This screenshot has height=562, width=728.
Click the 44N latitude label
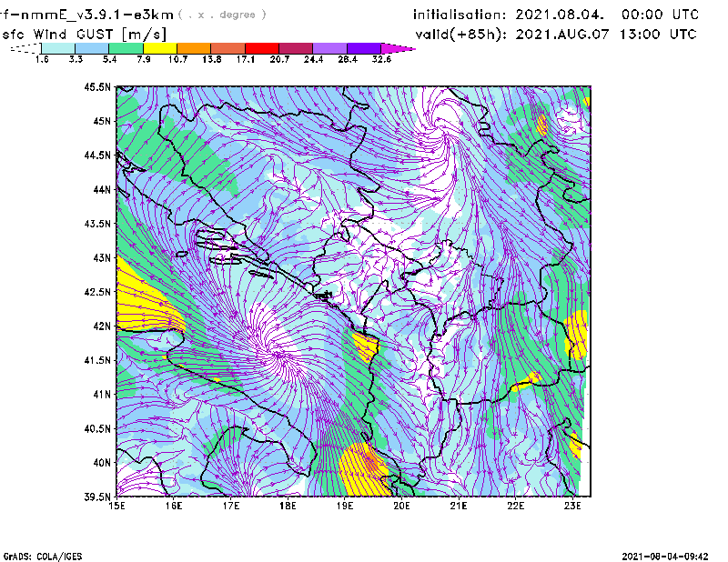[x=102, y=189]
